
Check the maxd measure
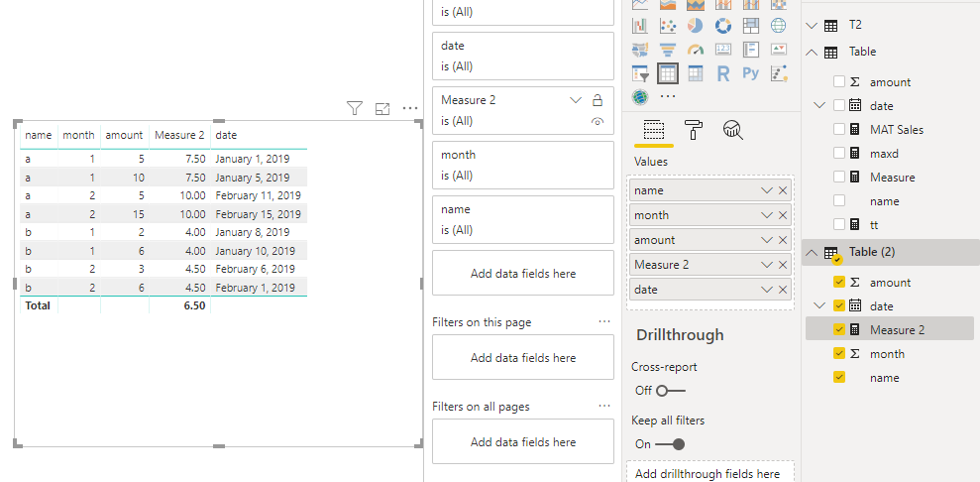tap(839, 153)
